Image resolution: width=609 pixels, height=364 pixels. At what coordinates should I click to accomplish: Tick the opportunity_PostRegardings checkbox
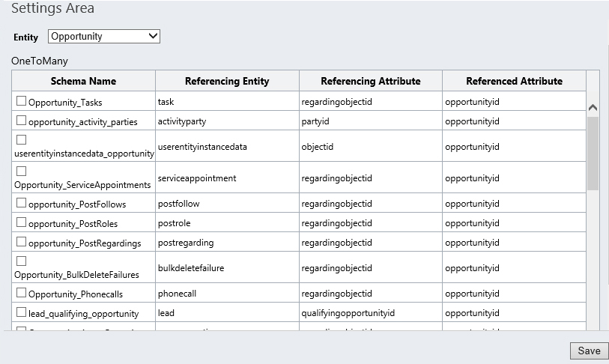click(22, 242)
